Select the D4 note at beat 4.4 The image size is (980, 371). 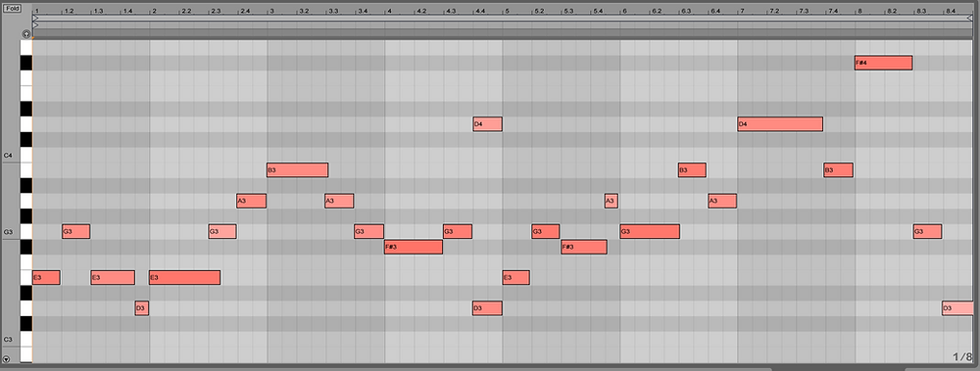click(487, 123)
